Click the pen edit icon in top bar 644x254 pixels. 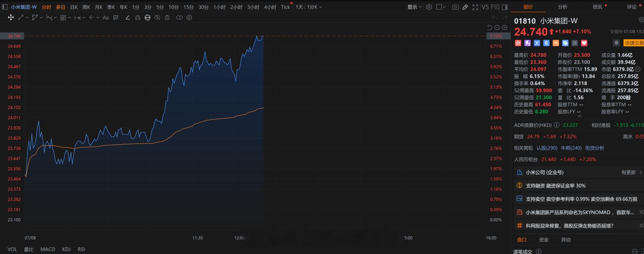(x=465, y=7)
